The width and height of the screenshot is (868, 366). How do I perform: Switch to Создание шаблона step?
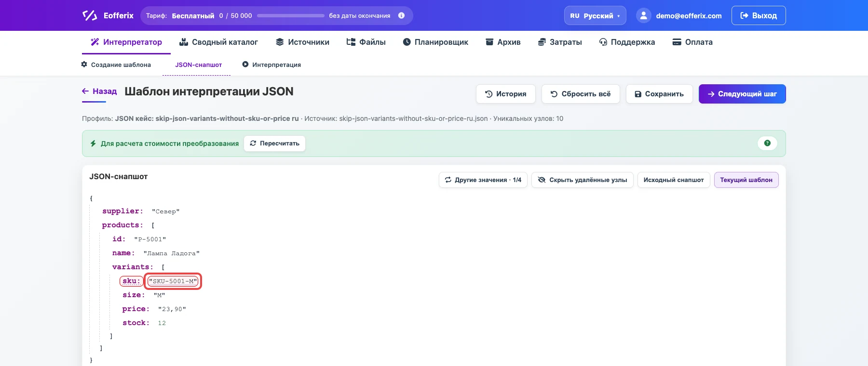(116, 65)
